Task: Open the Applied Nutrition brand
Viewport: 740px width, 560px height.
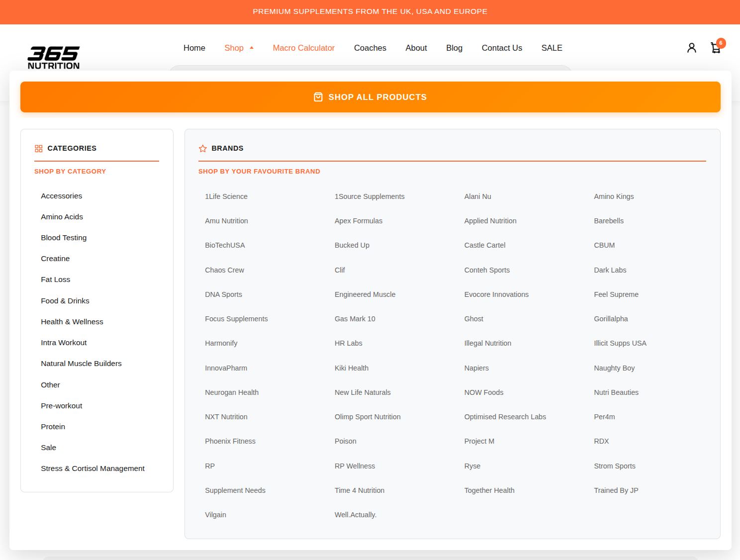Action: 490,221
